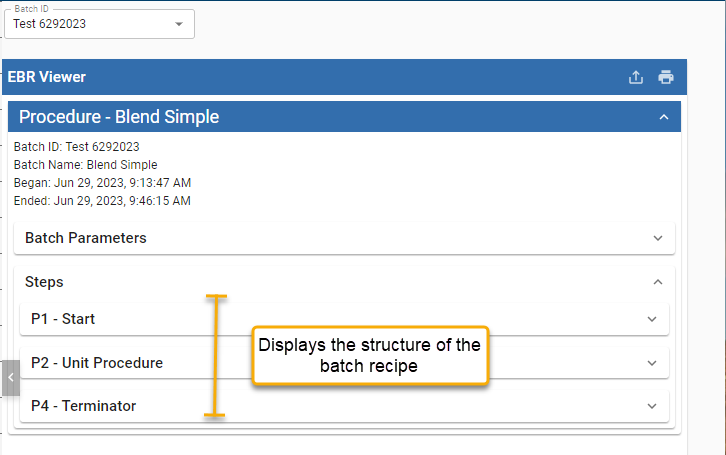Click the print icon in EBR Viewer header
Viewport: 726px width, 455px height.
(666, 78)
